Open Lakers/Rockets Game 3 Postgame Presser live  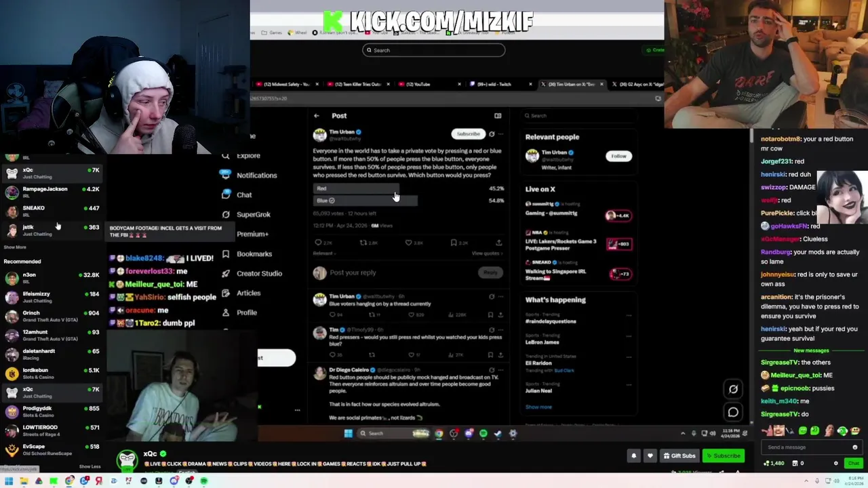[x=578, y=245]
